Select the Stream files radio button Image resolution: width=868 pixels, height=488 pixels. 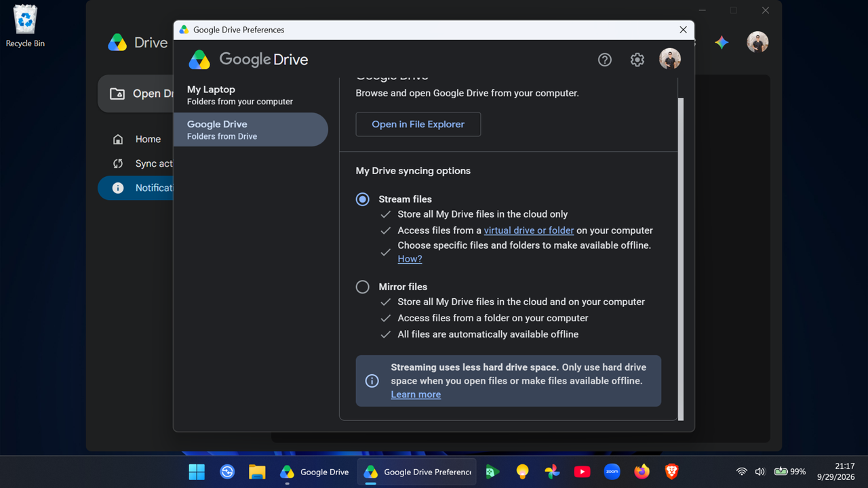pyautogui.click(x=363, y=199)
